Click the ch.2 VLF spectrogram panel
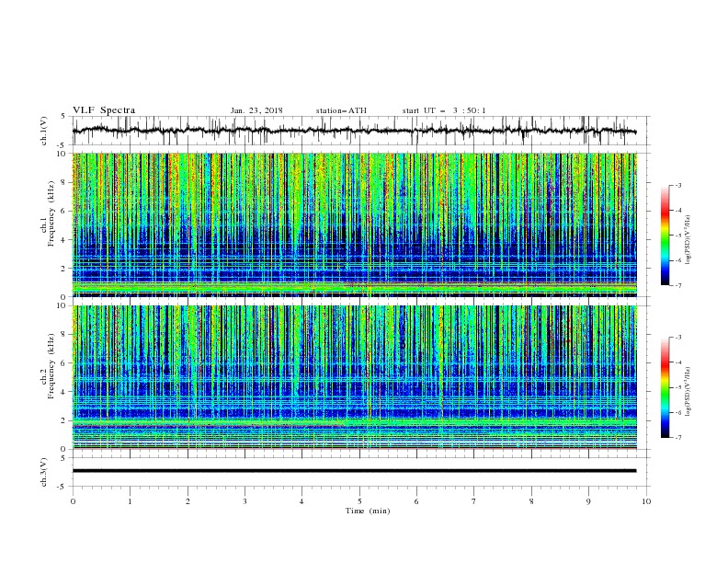This screenshot has height=563, width=728. click(x=354, y=377)
